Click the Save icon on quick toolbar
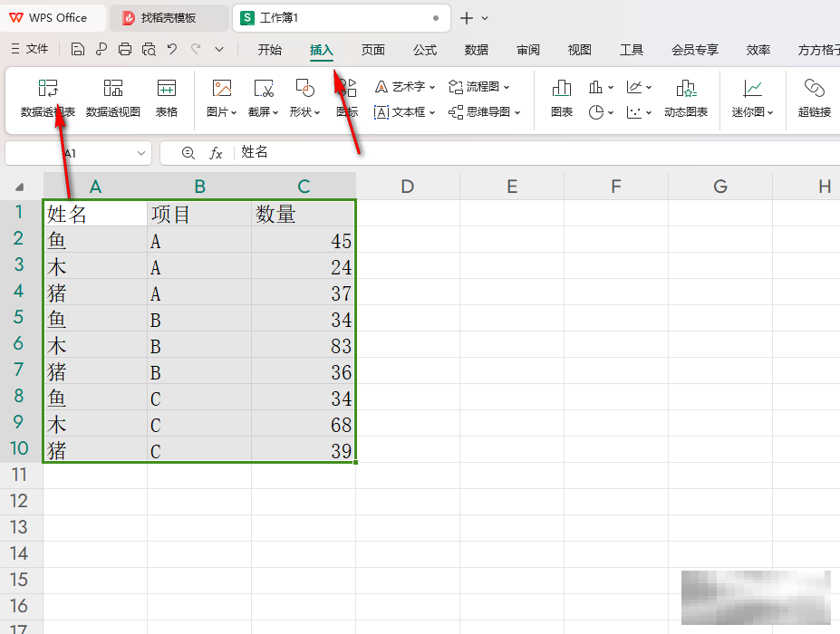The height and width of the screenshot is (634, 840). click(x=78, y=50)
